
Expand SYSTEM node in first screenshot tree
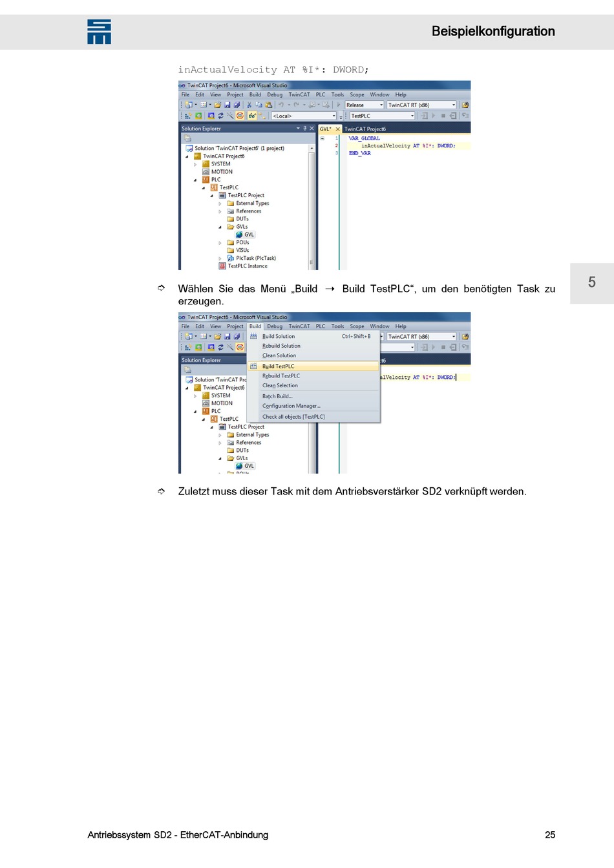tap(195, 164)
